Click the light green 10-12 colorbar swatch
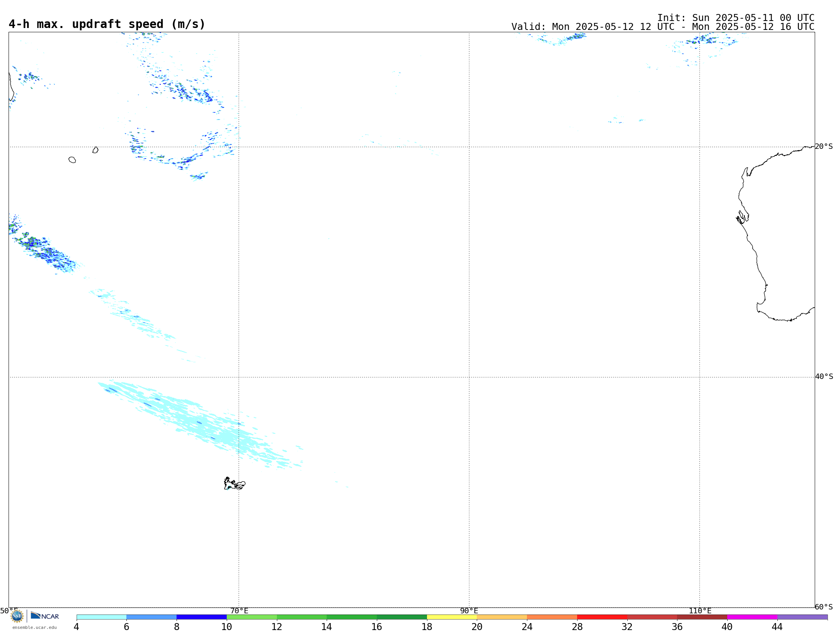 coord(252,617)
